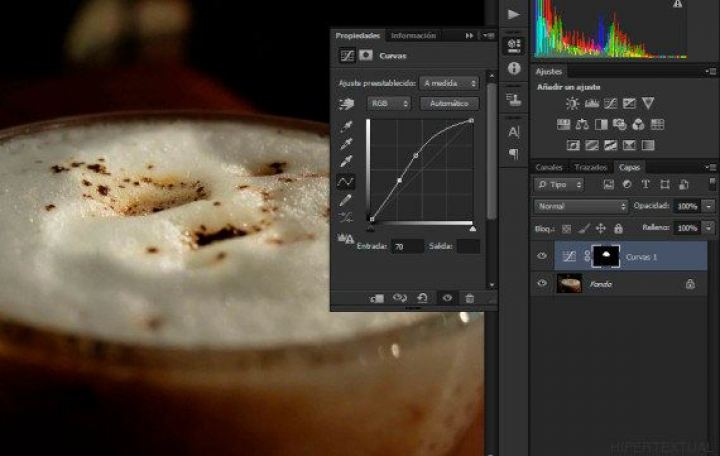
Task: Pick the white point eyedropper
Action: (347, 162)
